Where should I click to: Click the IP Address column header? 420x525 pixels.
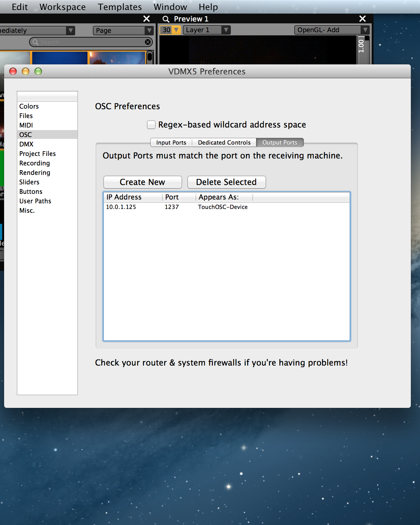(133, 197)
